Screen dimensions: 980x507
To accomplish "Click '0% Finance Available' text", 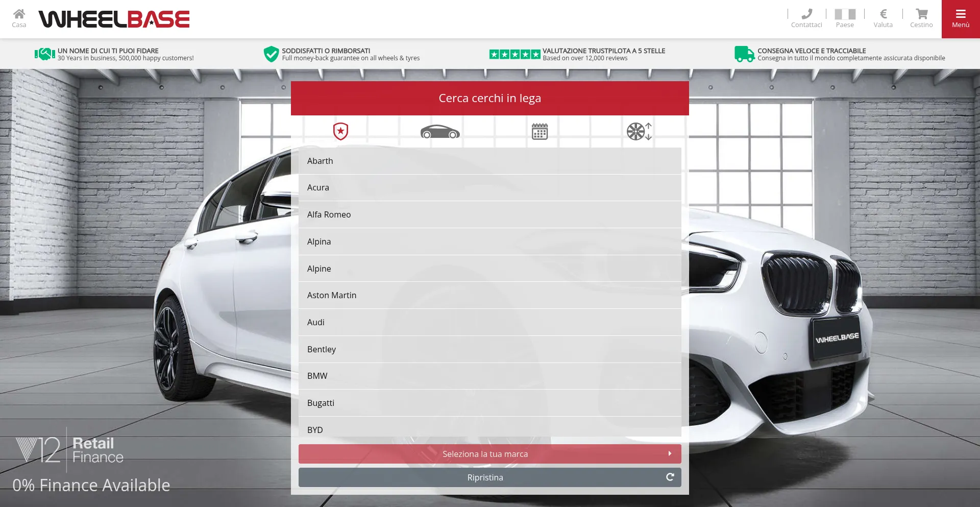I will 91,485.
